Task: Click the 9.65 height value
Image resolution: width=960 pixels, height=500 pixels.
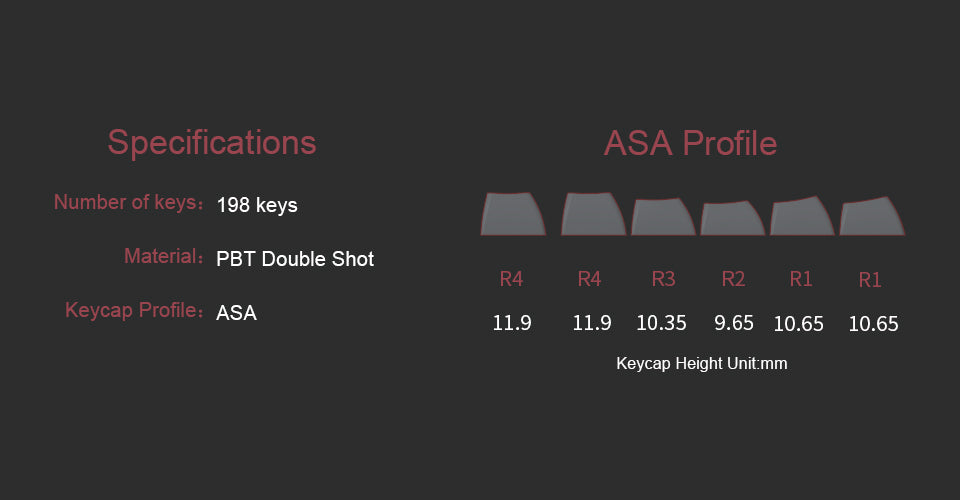Action: [x=733, y=323]
